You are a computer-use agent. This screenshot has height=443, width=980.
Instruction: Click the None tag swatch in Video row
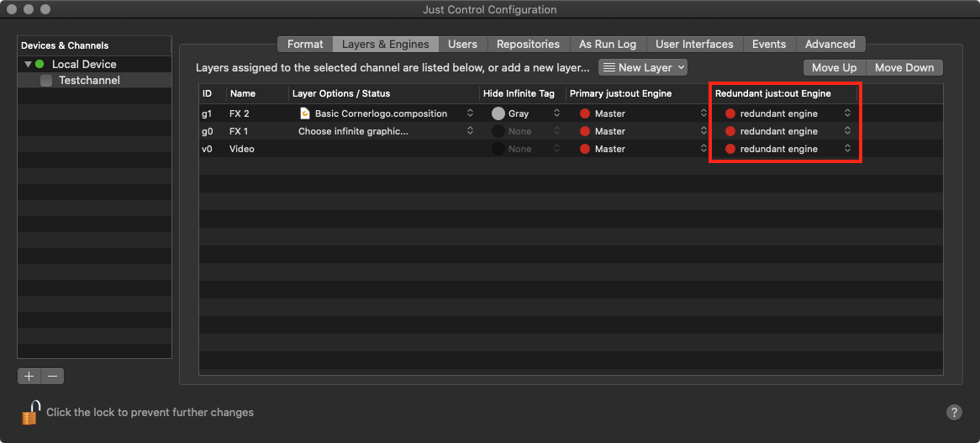tap(498, 149)
